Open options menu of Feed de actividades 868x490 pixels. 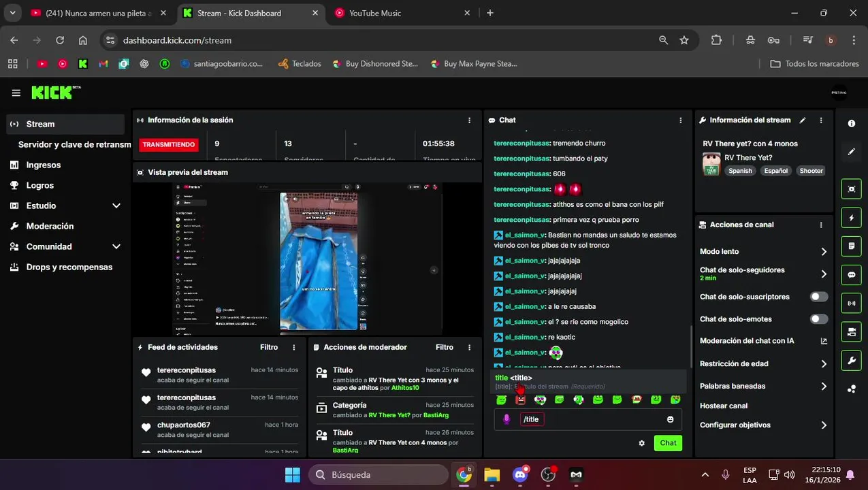pos(294,347)
